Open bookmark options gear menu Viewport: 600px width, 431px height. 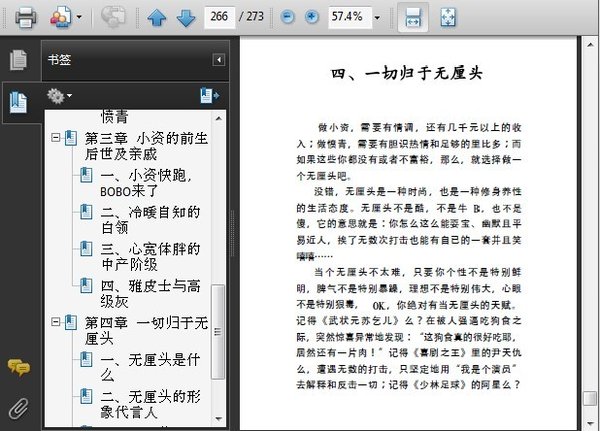59,96
